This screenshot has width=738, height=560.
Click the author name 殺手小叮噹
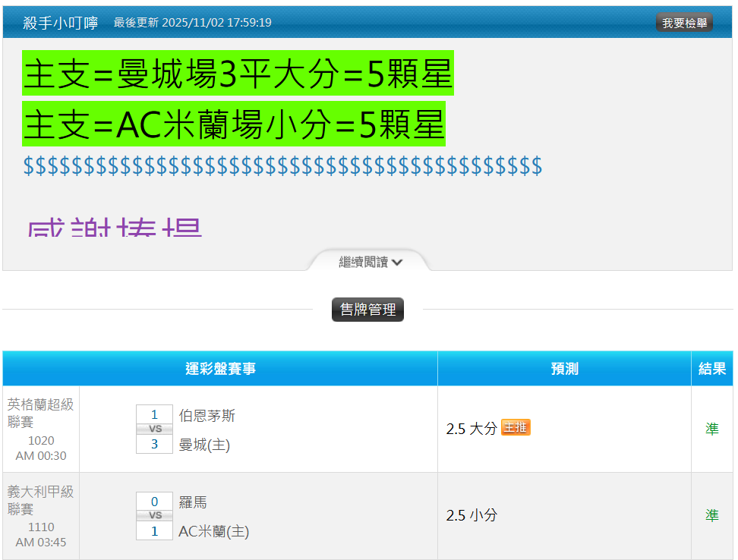point(60,23)
